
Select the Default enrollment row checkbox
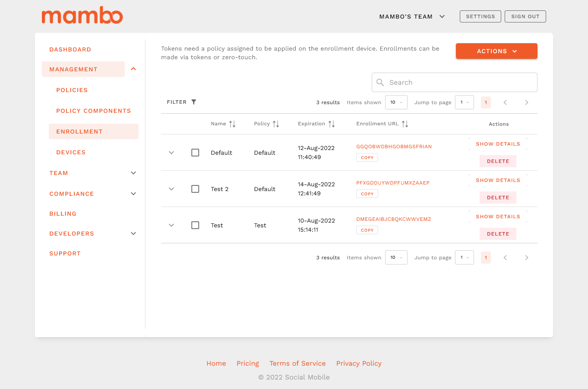point(195,153)
